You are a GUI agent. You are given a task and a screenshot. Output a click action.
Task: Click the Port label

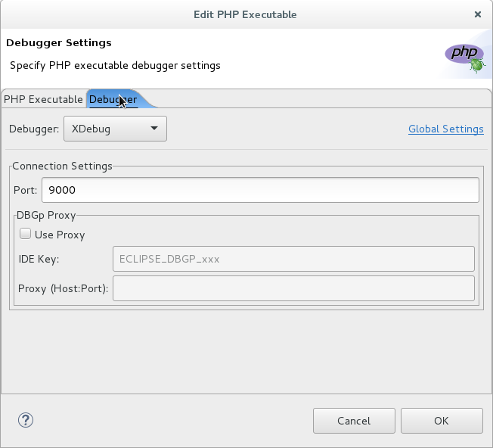click(25, 191)
